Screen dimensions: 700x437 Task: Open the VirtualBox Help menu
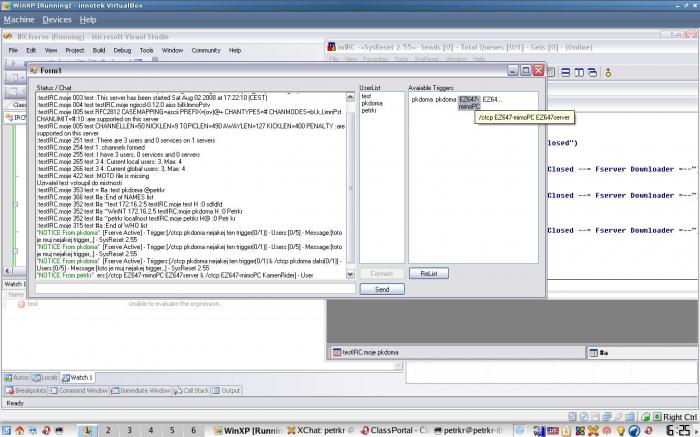coord(88,20)
